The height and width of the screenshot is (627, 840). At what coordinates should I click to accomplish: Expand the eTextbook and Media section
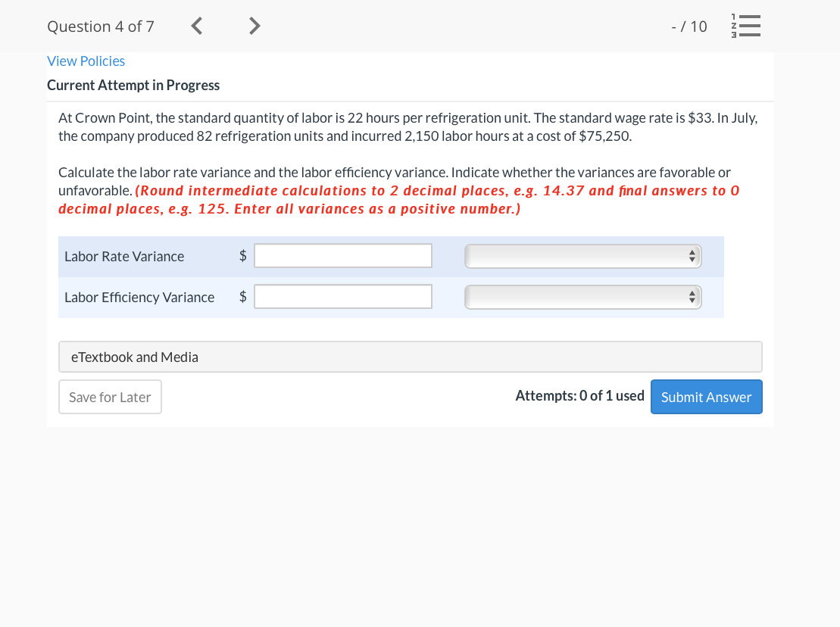(x=135, y=356)
